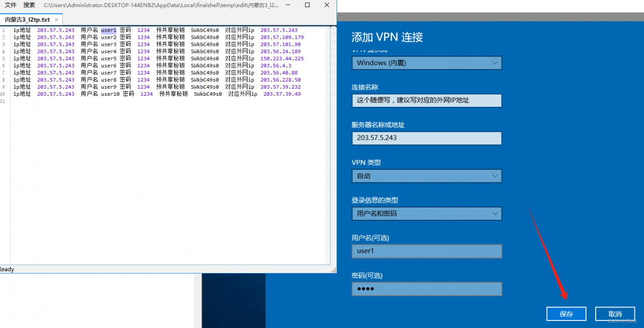The image size is (644, 328).
Task: Open the 文件 menu
Action: click(11, 5)
